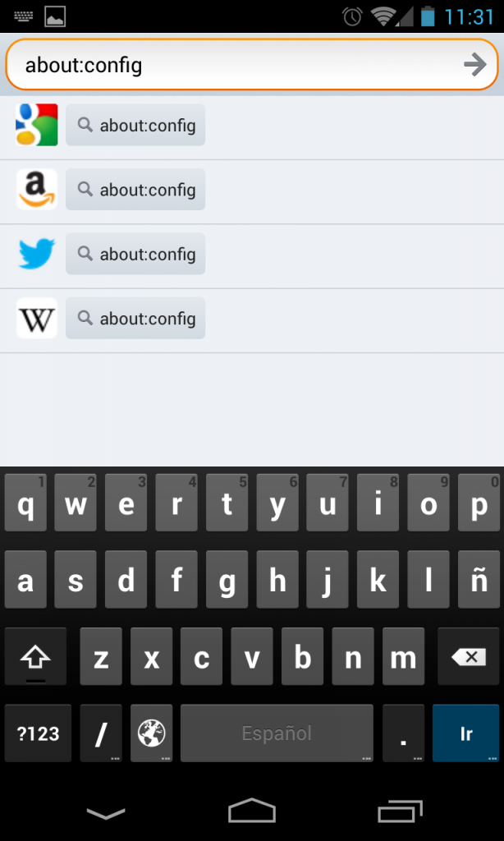Screen dimensions: 504x841
Task: Tap the Wikipedia search engine icon
Action: click(x=37, y=319)
